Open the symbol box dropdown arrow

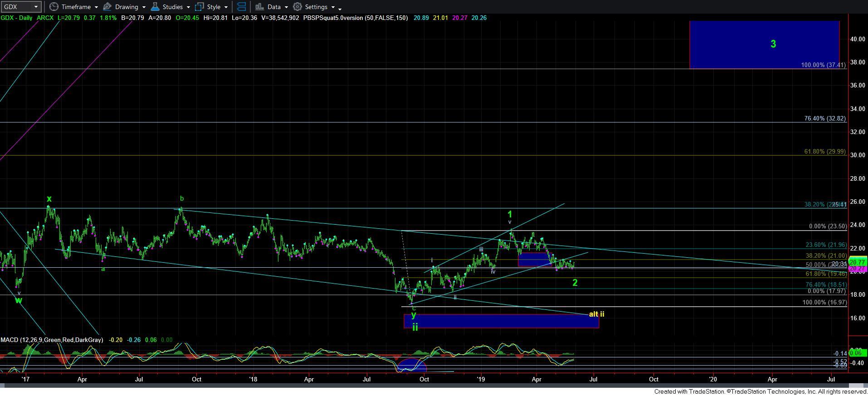pyautogui.click(x=36, y=7)
